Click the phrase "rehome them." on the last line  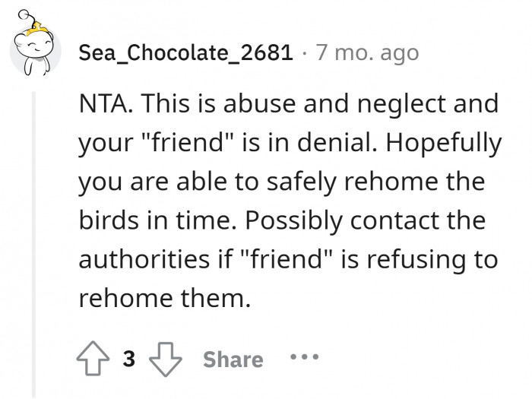pos(163,298)
